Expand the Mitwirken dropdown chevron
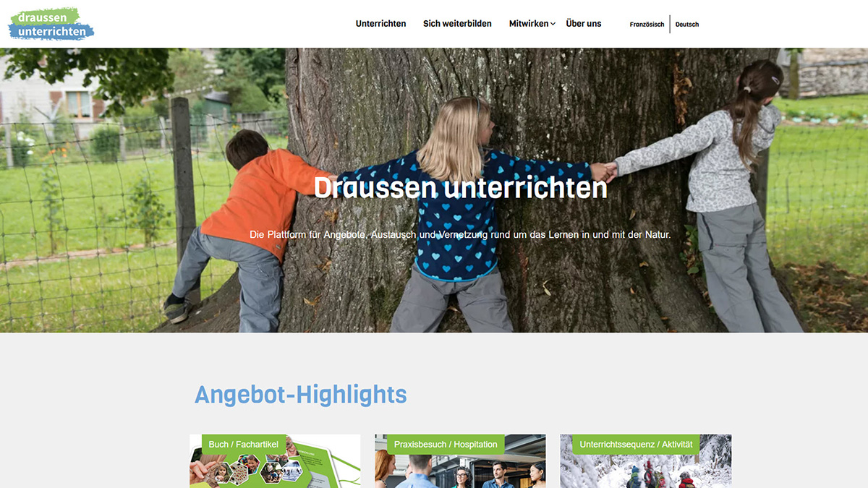This screenshot has width=868, height=488. tap(553, 24)
